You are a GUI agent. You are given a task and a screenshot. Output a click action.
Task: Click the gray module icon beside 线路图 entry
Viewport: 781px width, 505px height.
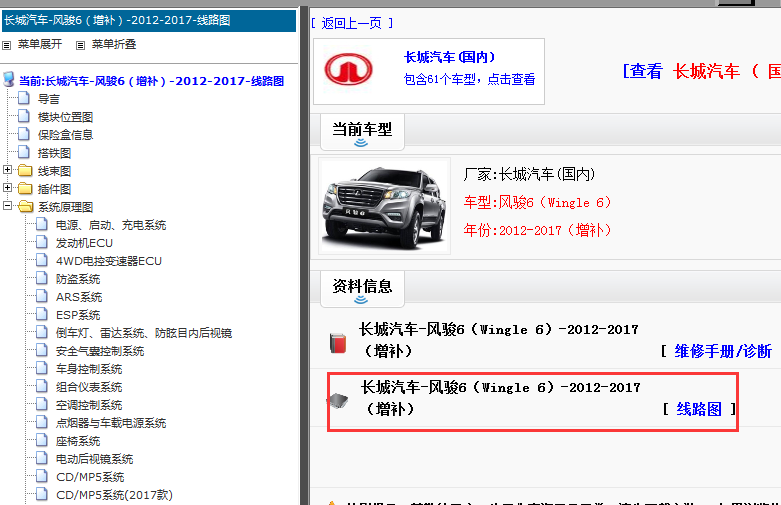(338, 400)
